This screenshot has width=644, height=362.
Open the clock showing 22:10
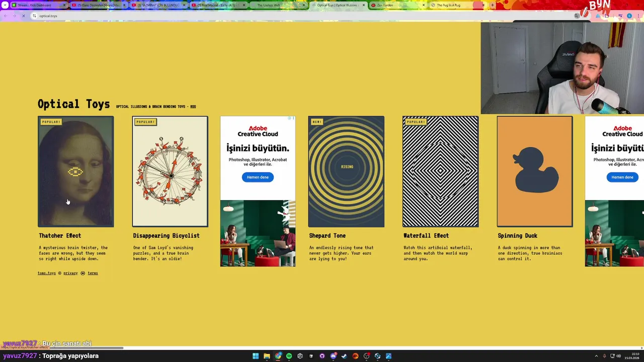coord(632,356)
